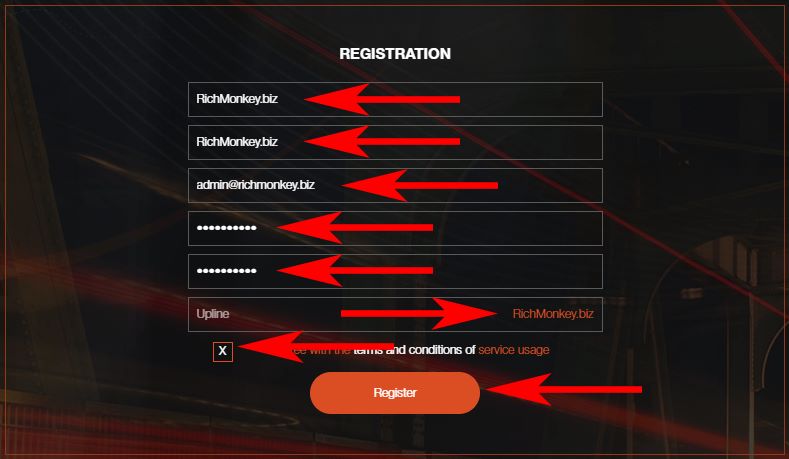
Task: Focus the confirm password field above Upline
Action: (395, 271)
